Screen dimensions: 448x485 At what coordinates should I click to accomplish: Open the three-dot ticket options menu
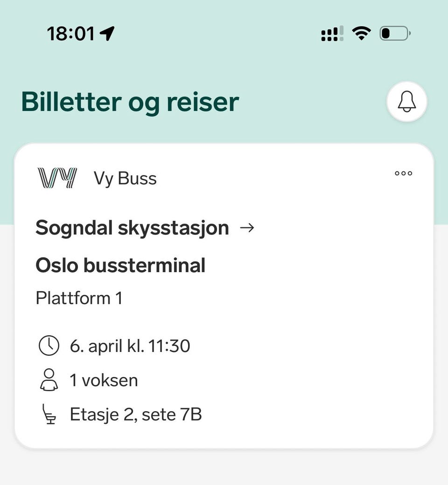[x=404, y=173]
